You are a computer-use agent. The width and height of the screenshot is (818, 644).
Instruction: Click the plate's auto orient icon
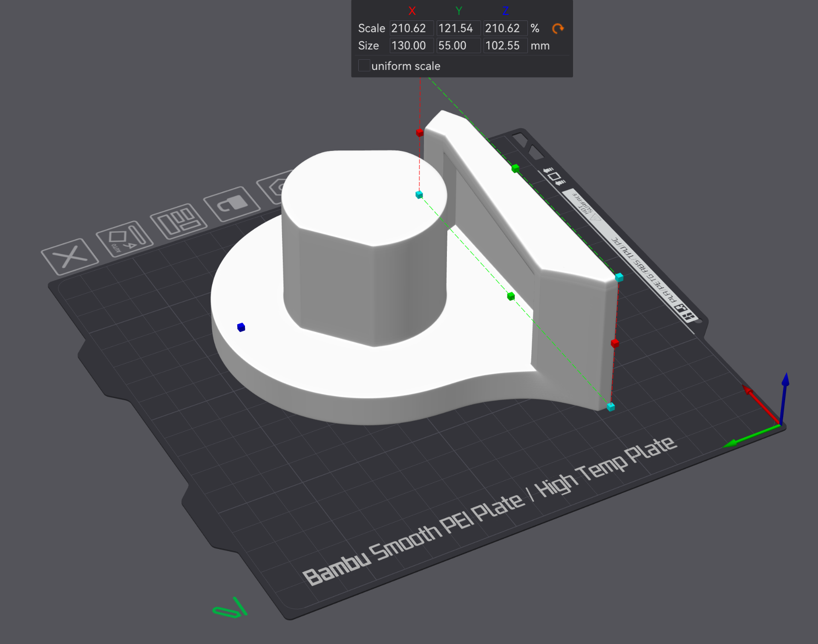124,239
